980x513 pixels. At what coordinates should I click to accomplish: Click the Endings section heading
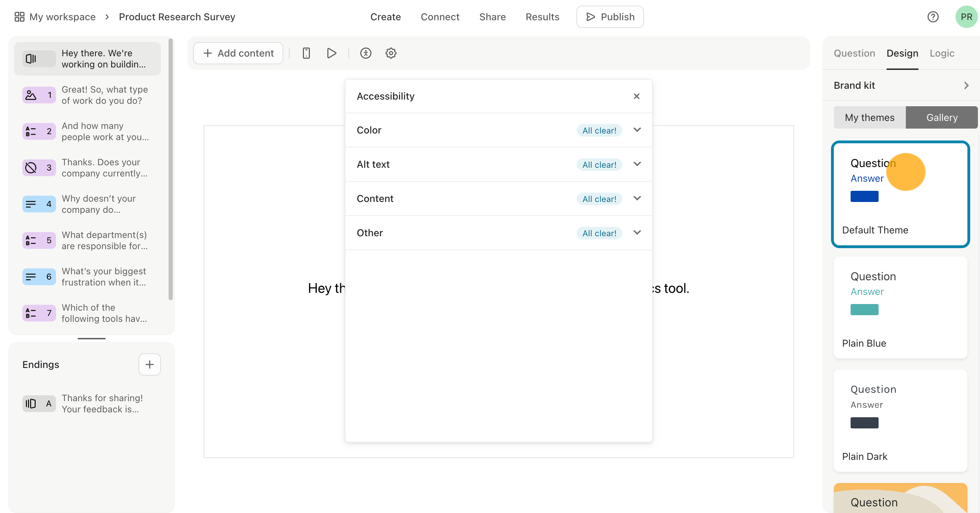pos(41,364)
